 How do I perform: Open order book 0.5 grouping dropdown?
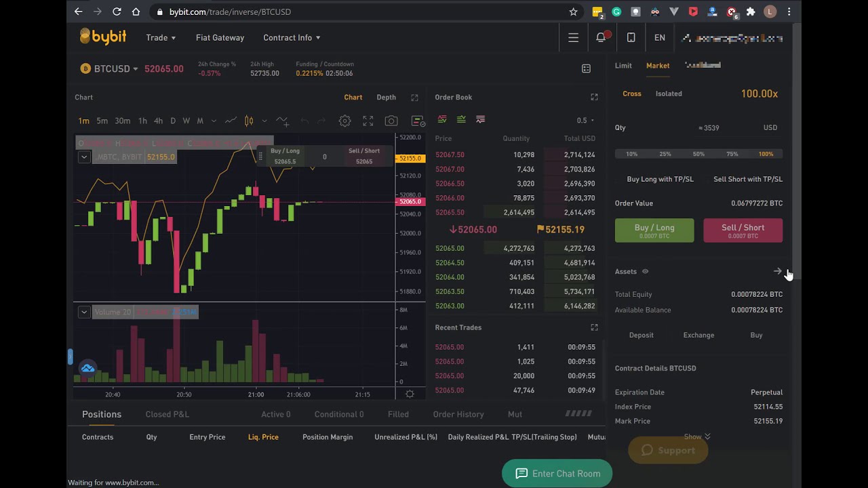[585, 120]
